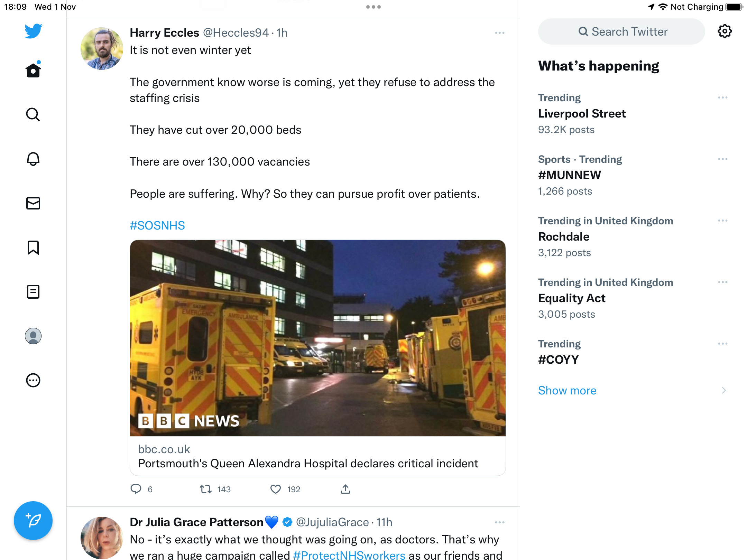Open Rochdale trending topic
Image resolution: width=747 pixels, height=560 pixels.
pyautogui.click(x=564, y=236)
